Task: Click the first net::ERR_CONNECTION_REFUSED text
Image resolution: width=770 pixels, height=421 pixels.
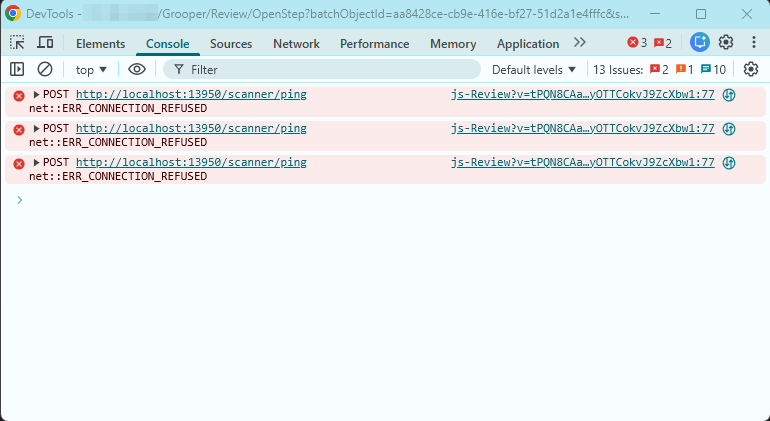Action: pyautogui.click(x=118, y=108)
